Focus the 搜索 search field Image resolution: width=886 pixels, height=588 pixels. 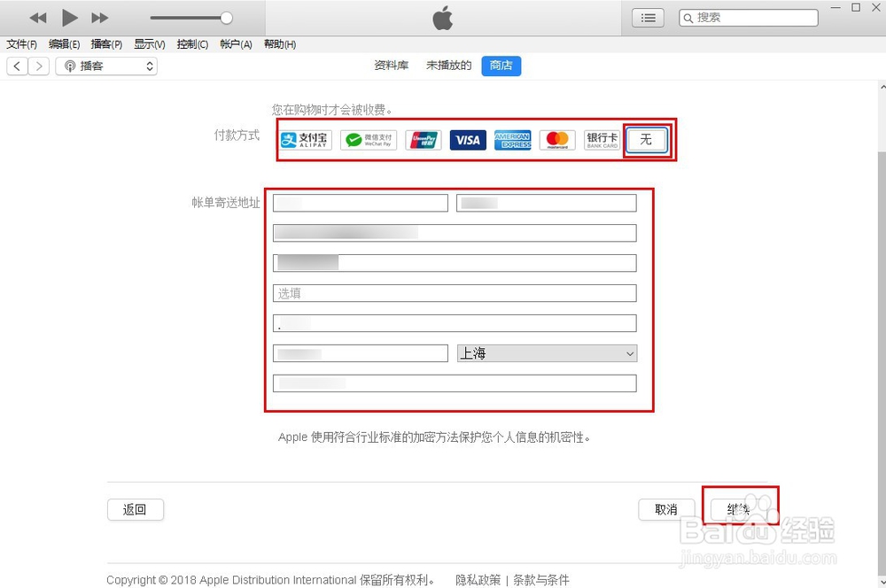[749, 18]
